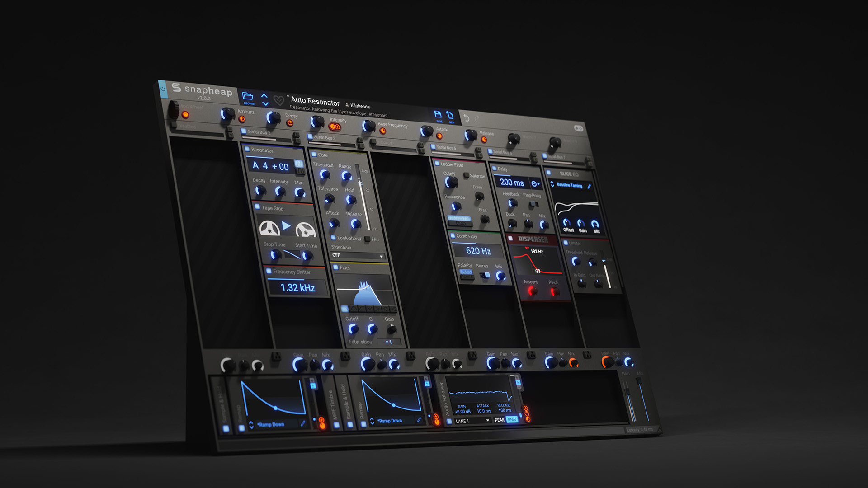This screenshot has height=488, width=868.
Task: Click the Filter slope x1 selector
Action: [x=389, y=342]
